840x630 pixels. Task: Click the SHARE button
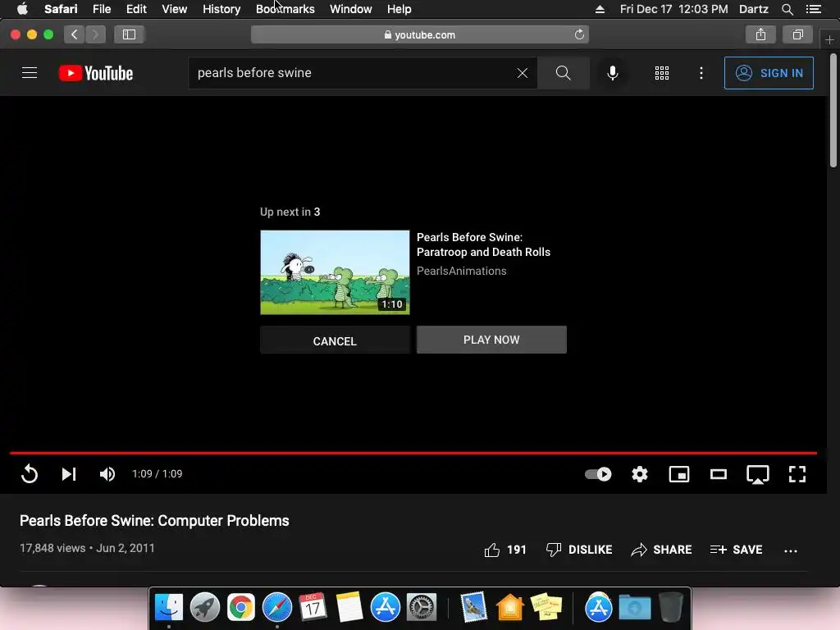(661, 550)
